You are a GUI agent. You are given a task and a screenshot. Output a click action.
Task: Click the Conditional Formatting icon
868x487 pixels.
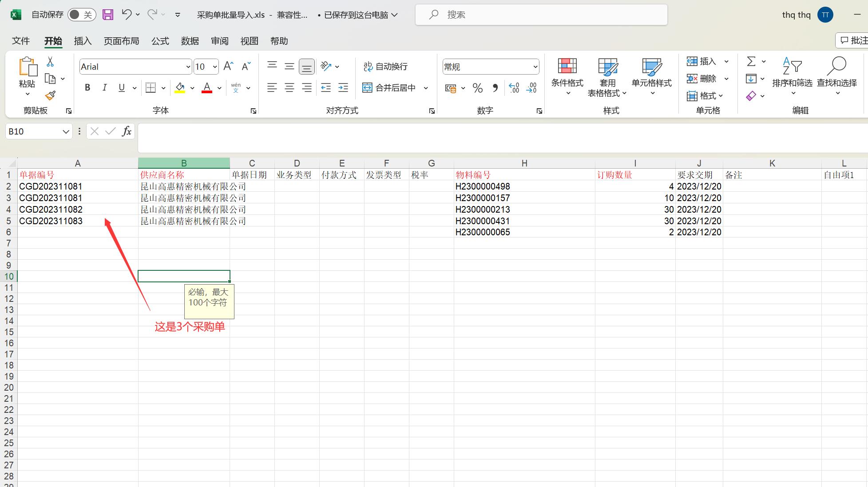(x=567, y=67)
